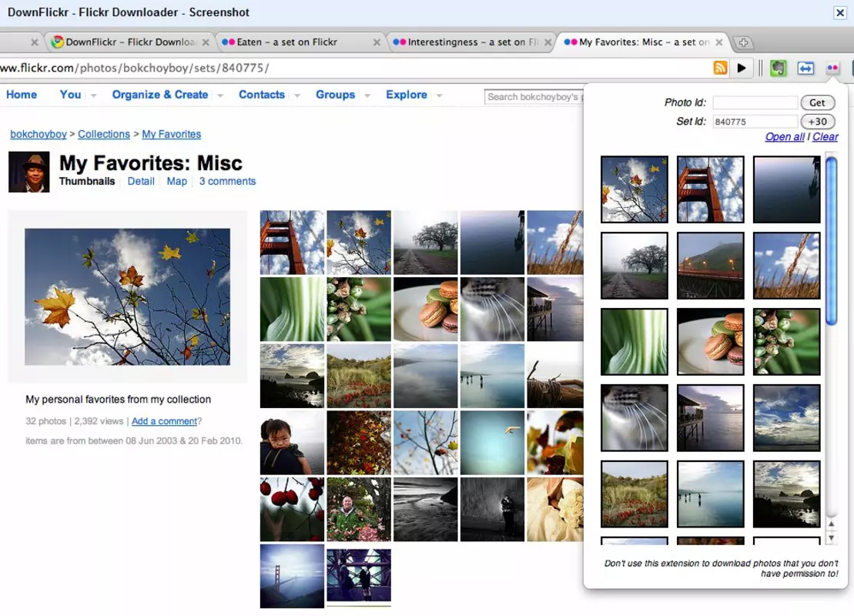Click My Favorites breadcrumb link
The image size is (854, 616).
tap(171, 134)
